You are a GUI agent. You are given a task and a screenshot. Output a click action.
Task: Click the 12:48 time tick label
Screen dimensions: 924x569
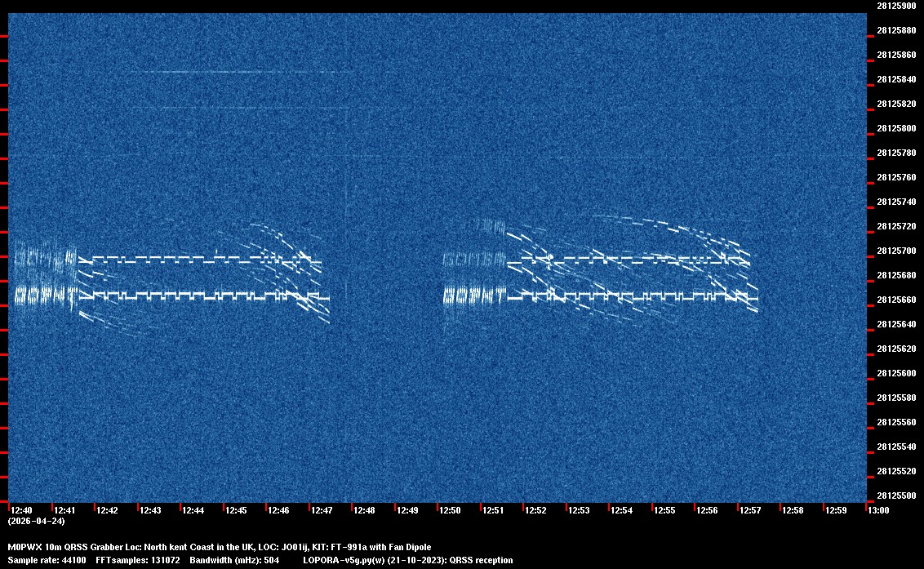click(364, 510)
